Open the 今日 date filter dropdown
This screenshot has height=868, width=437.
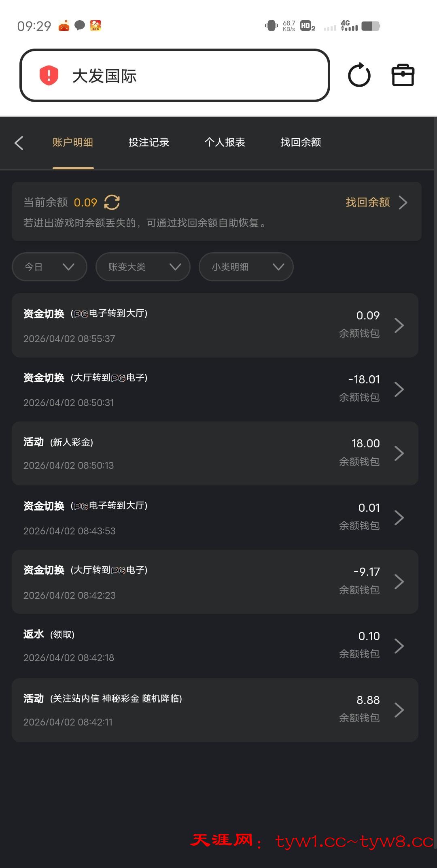[49, 267]
